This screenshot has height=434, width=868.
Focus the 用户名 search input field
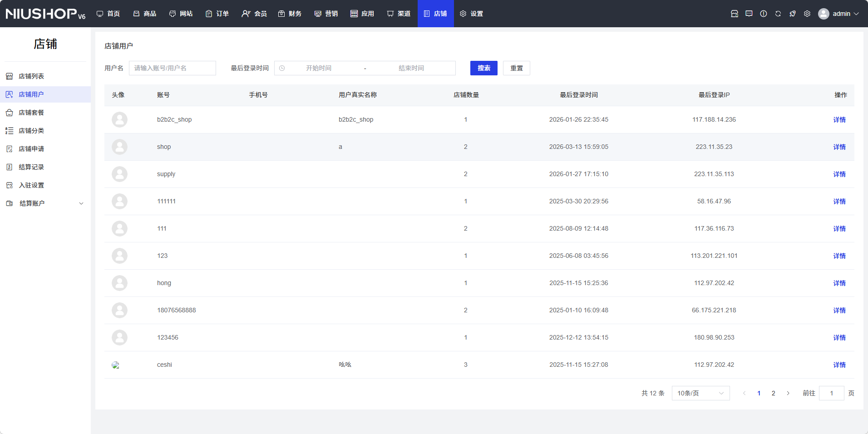173,68
